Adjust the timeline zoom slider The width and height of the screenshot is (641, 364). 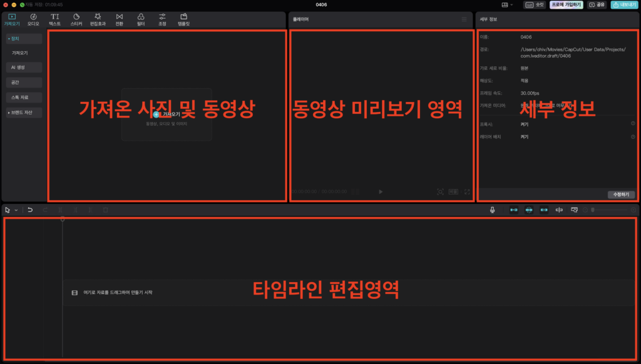coord(593,210)
